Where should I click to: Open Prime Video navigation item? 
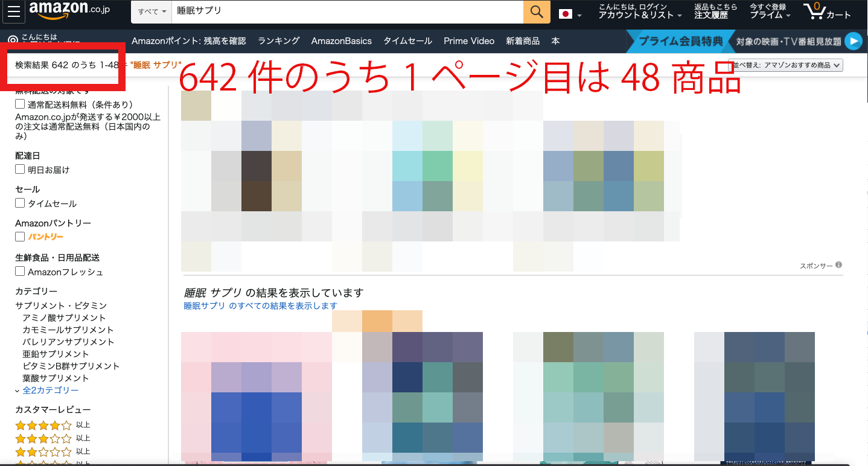coord(469,41)
